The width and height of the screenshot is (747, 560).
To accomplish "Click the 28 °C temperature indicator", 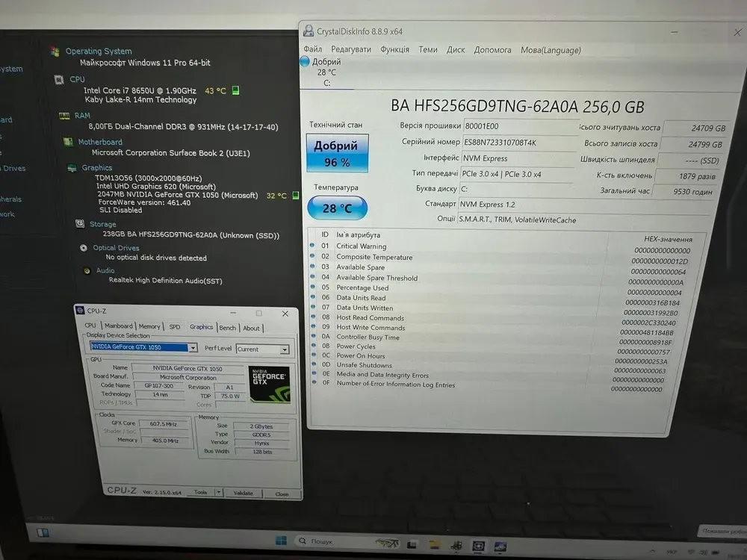I will coord(337,208).
